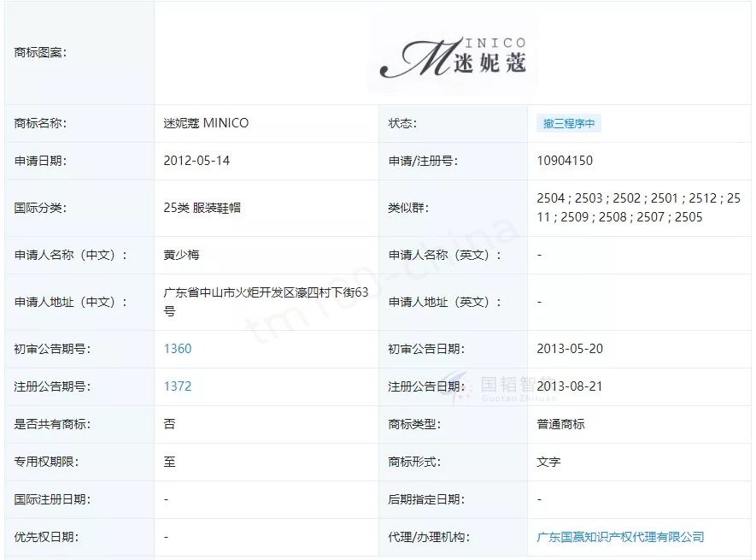Click the 申请人地址（英文） label
The image size is (756, 560).
pyautogui.click(x=444, y=302)
